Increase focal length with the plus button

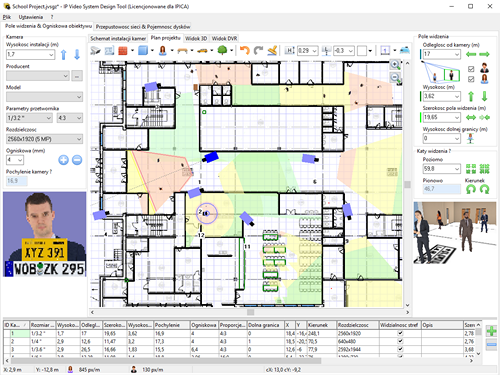pyautogui.click(x=63, y=160)
